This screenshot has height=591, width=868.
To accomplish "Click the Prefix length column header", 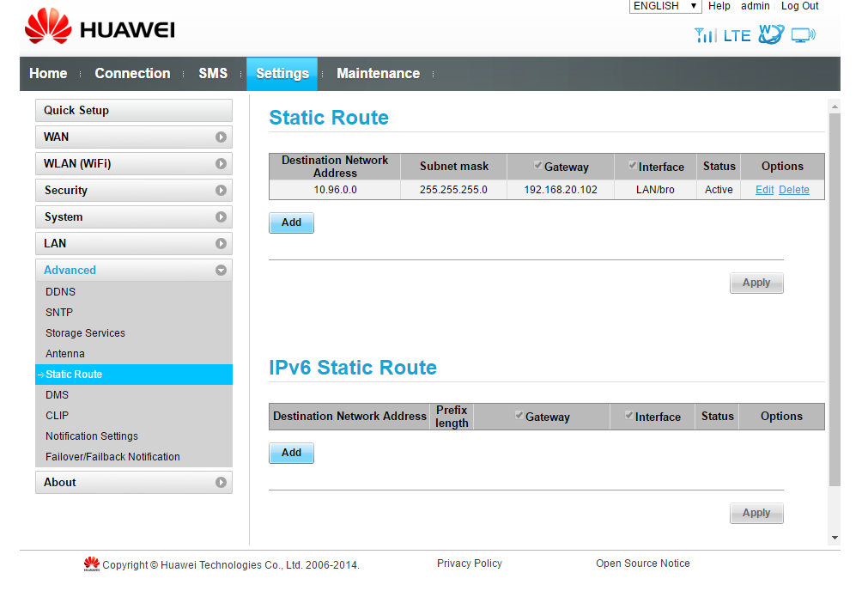I will 452,417.
